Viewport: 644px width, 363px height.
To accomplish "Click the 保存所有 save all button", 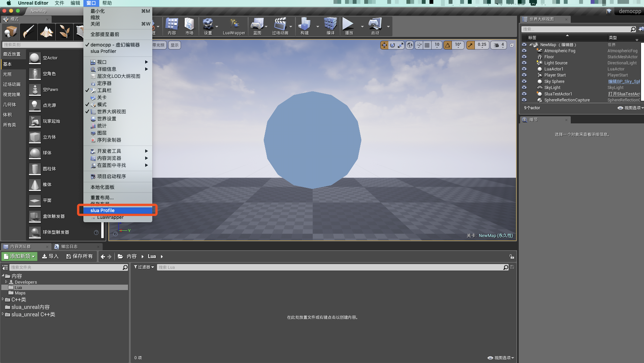I will 79,256.
